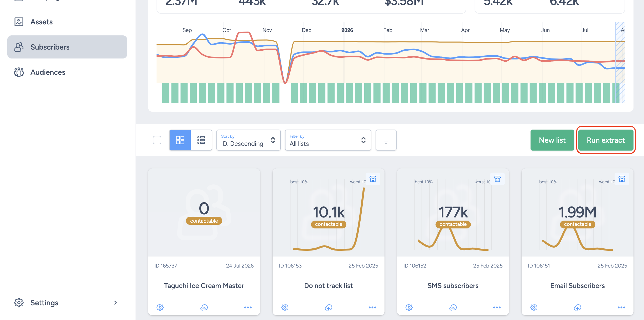This screenshot has height=320, width=644.
Task: Expand Settings with the chevron arrow
Action: (x=116, y=303)
